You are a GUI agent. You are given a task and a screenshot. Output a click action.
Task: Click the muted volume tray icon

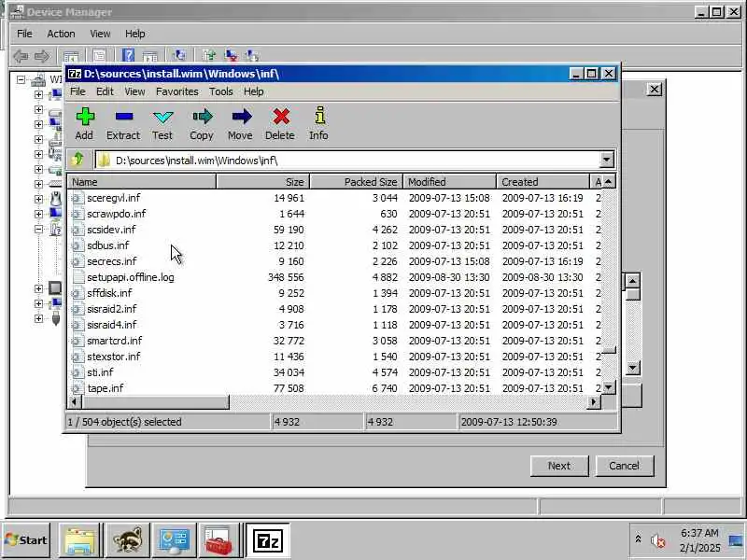658,540
